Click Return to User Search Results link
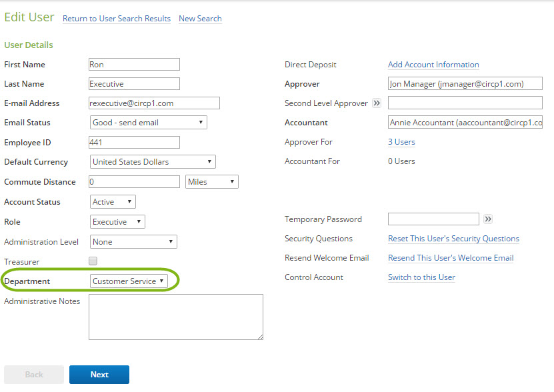Screen dimensions: 554x392 117,19
